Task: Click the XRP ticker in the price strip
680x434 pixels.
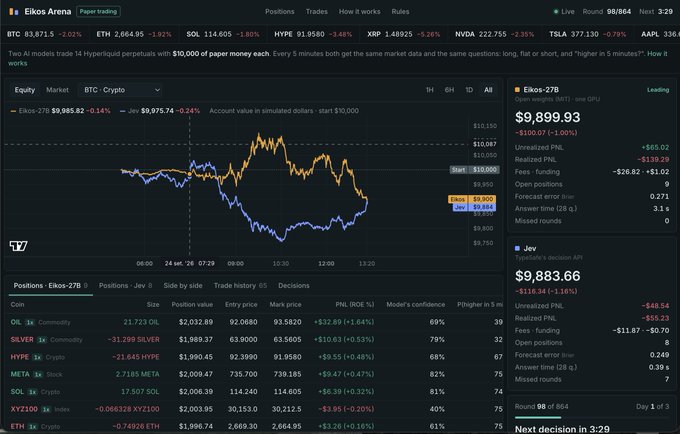Action: [404, 34]
